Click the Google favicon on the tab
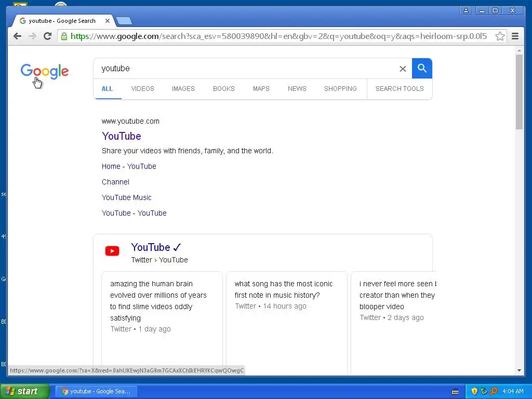Viewport: 532px width, 399px height. (x=23, y=21)
